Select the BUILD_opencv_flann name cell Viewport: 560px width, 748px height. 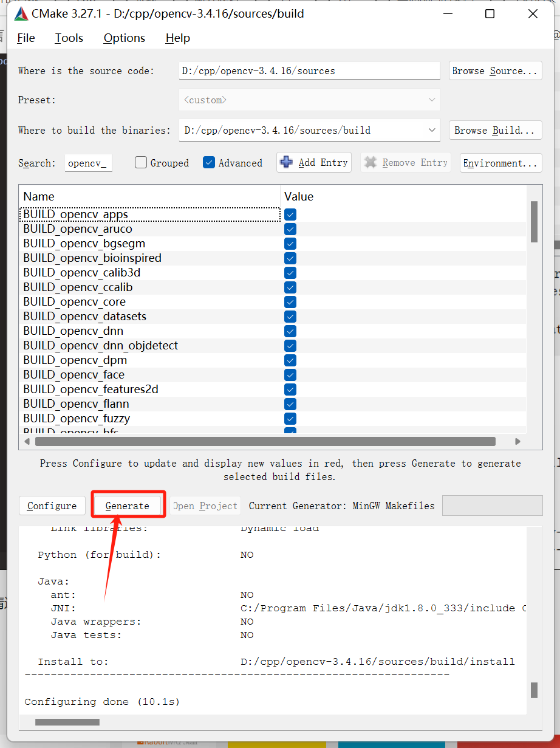click(x=150, y=404)
